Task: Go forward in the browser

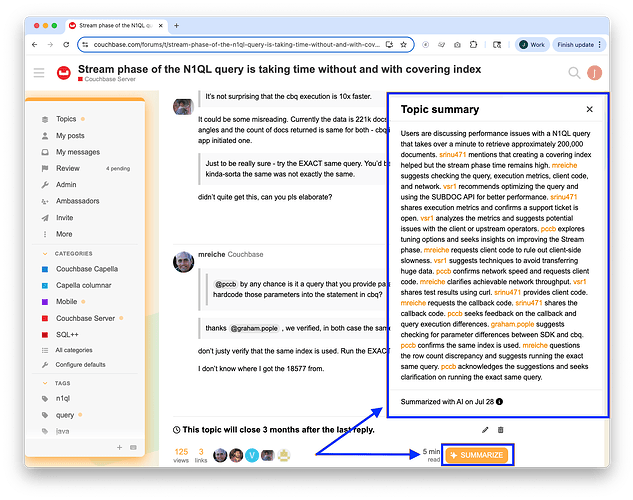Action: [50, 45]
